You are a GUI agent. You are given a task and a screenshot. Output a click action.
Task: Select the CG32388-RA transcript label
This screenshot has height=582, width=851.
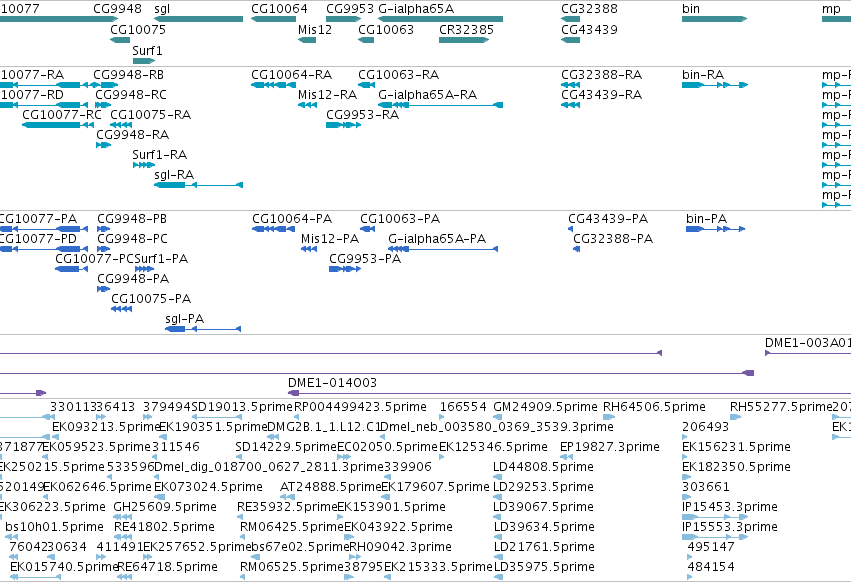pyautogui.click(x=601, y=74)
